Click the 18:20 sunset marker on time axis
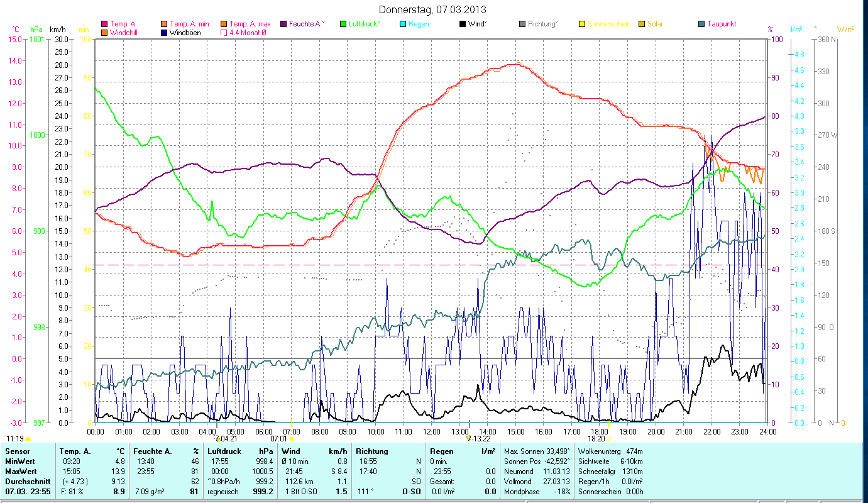This screenshot has width=868, height=503. click(596, 438)
